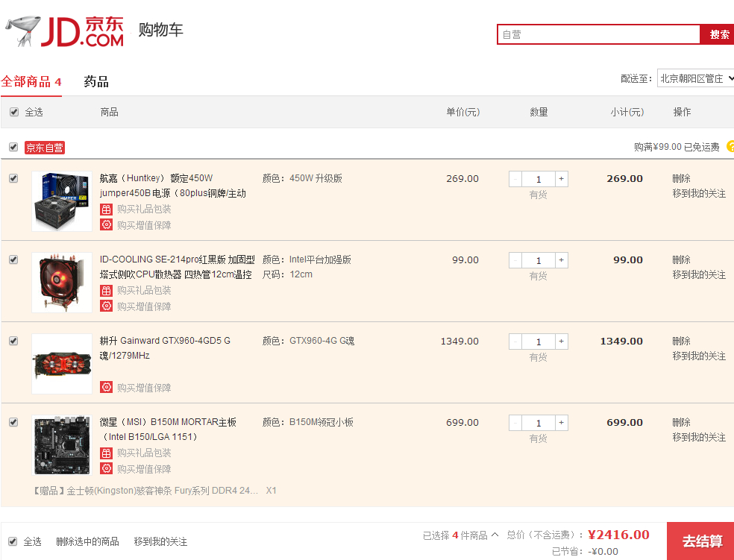
Task: Delete the MSI B150M motherboard from cart
Action: [681, 423]
